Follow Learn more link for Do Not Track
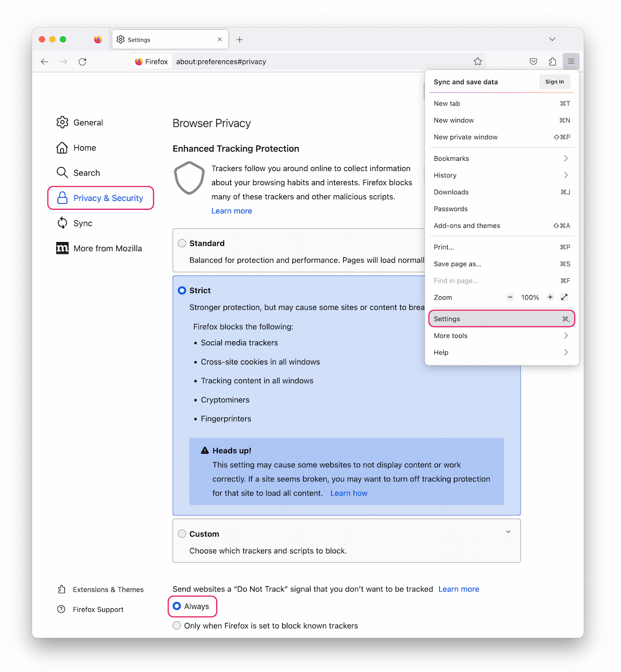 tap(458, 589)
